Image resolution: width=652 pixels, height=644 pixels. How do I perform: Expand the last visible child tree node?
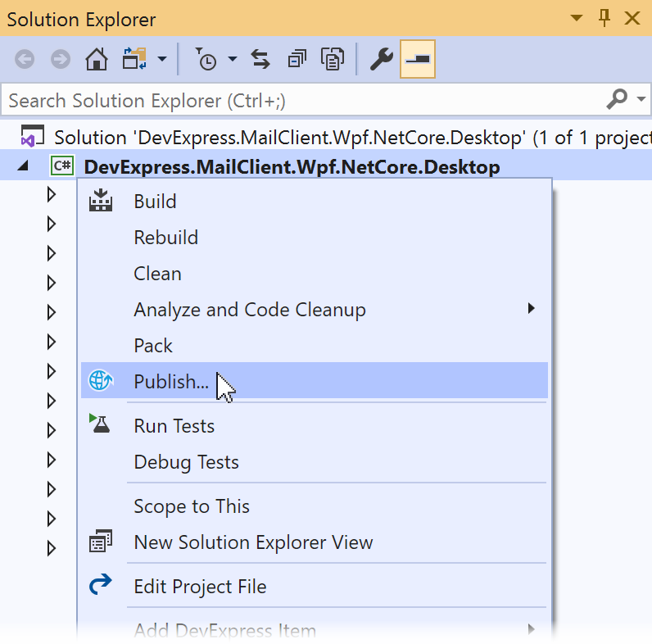pyautogui.click(x=52, y=548)
